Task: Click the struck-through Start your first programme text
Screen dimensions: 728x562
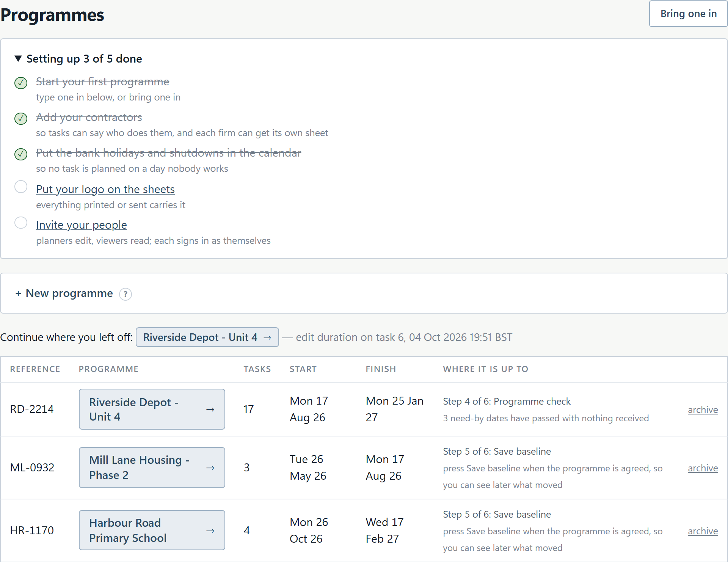Action: coord(103,82)
